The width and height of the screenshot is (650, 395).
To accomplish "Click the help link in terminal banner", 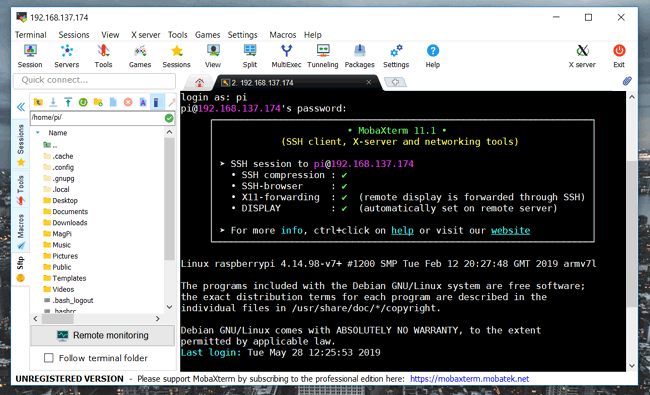I will click(x=403, y=230).
